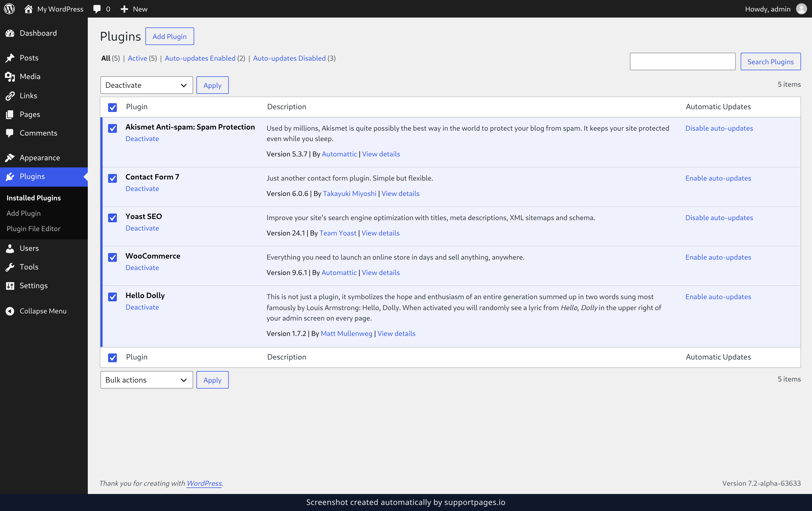Open Plugin File Editor submenu item
This screenshot has width=812, height=511.
click(x=33, y=229)
